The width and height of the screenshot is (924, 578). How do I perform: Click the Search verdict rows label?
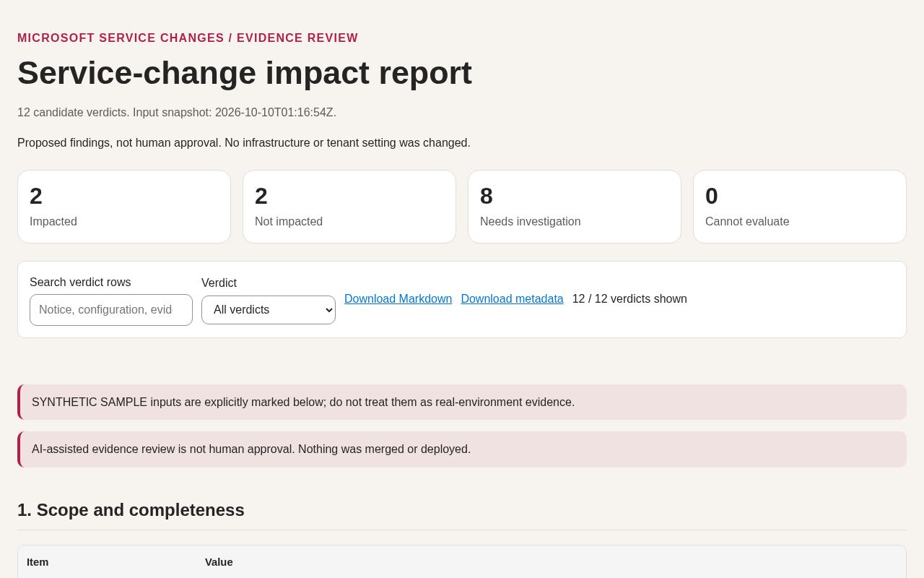(80, 282)
